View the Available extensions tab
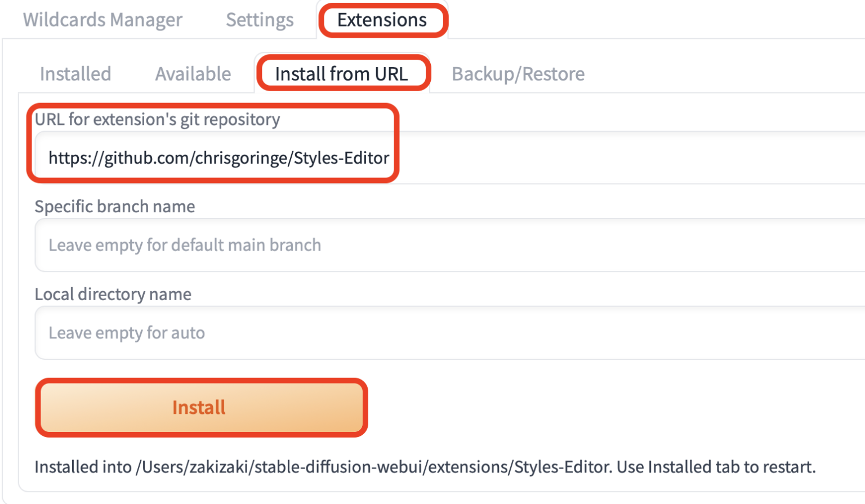This screenshot has width=865, height=504. (193, 73)
